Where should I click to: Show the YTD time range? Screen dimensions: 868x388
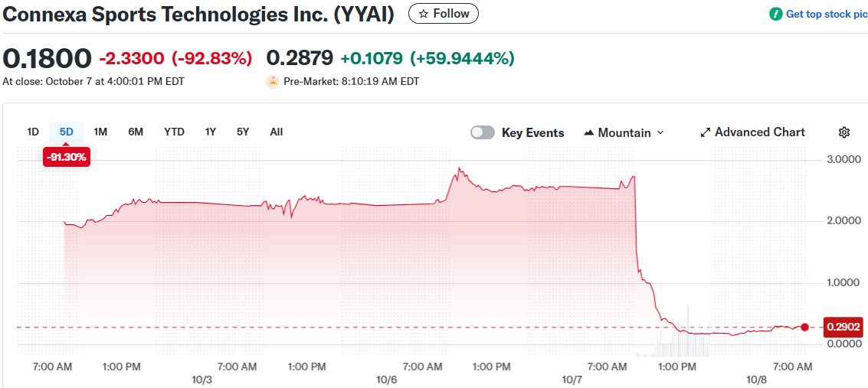coord(174,132)
